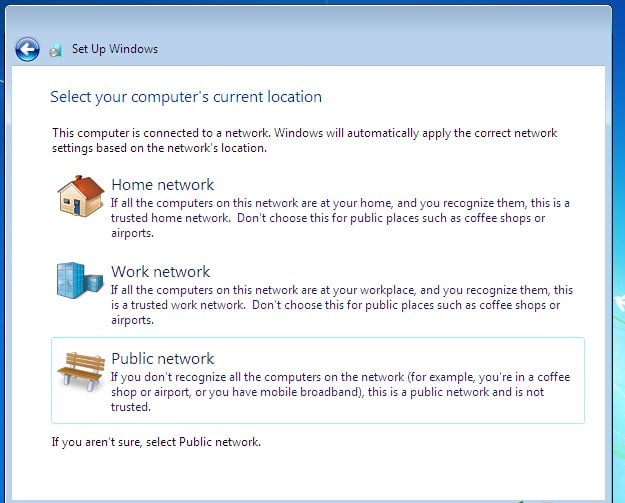The image size is (625, 503).
Task: Click the trusted work network description text
Action: point(342,305)
